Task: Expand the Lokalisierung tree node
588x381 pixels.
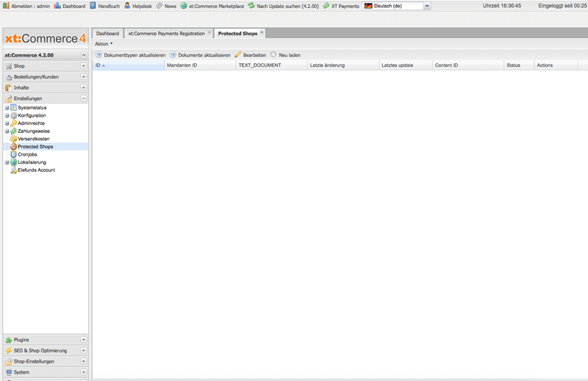Action: coord(7,162)
